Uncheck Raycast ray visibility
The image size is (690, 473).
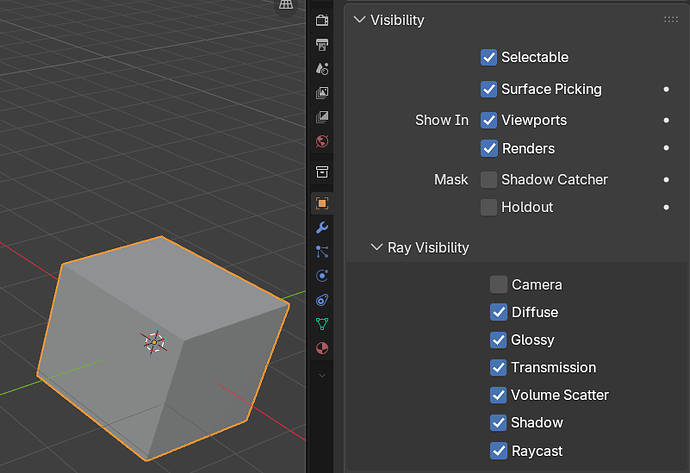pyautogui.click(x=499, y=451)
